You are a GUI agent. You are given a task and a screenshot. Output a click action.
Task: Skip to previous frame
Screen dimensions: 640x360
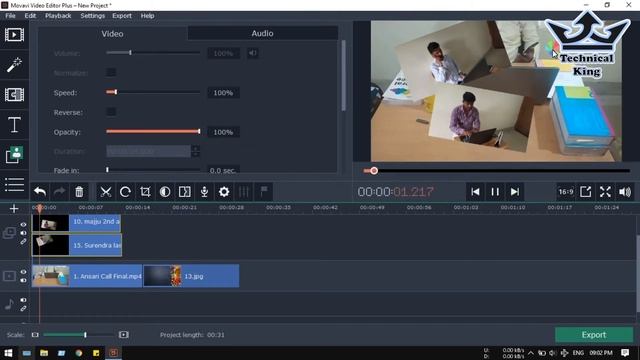pyautogui.click(x=475, y=191)
